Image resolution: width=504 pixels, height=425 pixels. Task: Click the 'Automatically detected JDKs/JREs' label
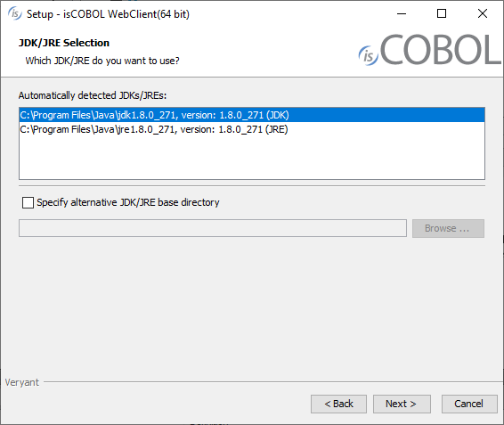point(93,95)
